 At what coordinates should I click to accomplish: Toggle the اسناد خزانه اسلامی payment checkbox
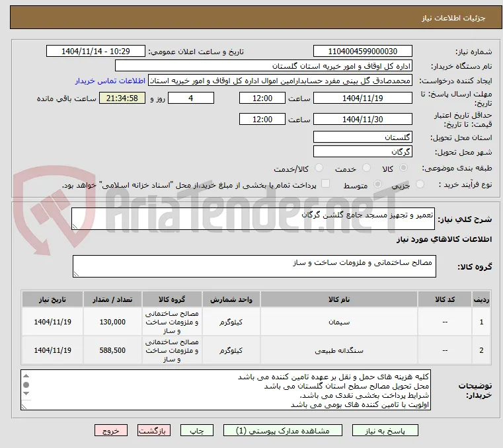pyautogui.click(x=325, y=184)
